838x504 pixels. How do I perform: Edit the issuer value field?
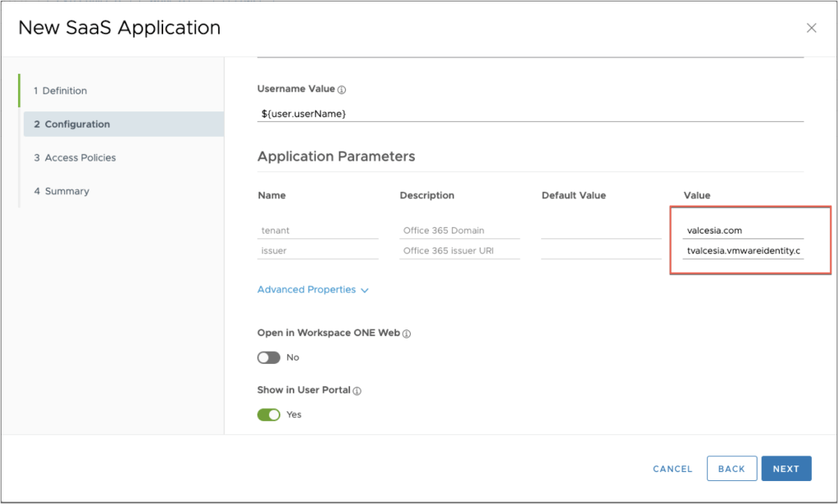743,251
